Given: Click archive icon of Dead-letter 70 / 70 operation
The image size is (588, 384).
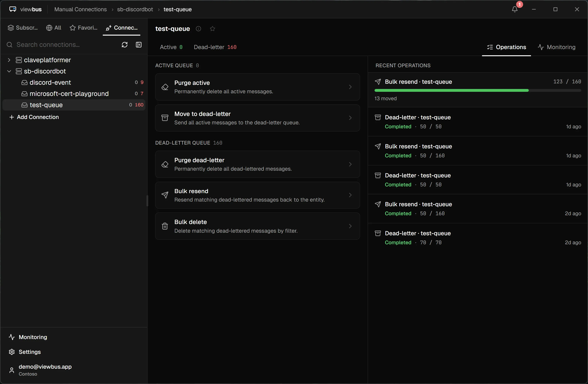Looking at the screenshot, I should pyautogui.click(x=378, y=233).
